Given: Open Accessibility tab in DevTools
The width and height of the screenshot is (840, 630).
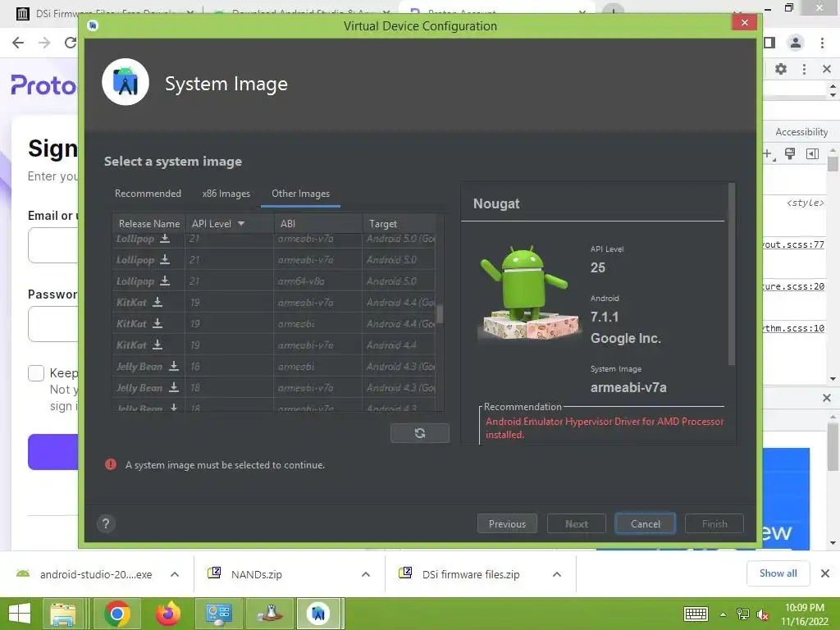Looking at the screenshot, I should [801, 132].
